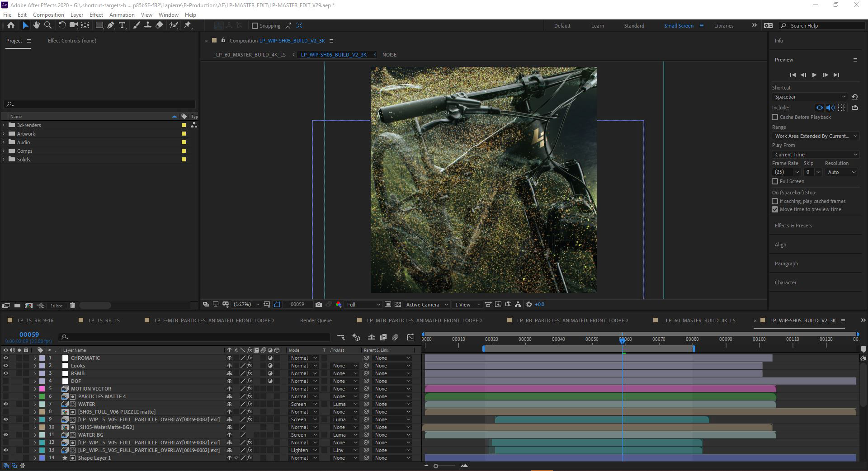Enable Cache Before Playback checkbox
Screen dimensions: 868x471
775,117
